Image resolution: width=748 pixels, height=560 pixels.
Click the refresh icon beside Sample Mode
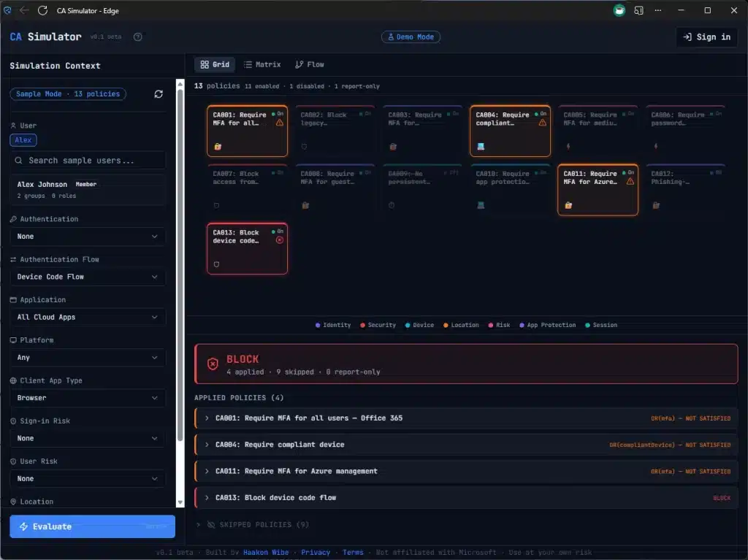coord(159,94)
